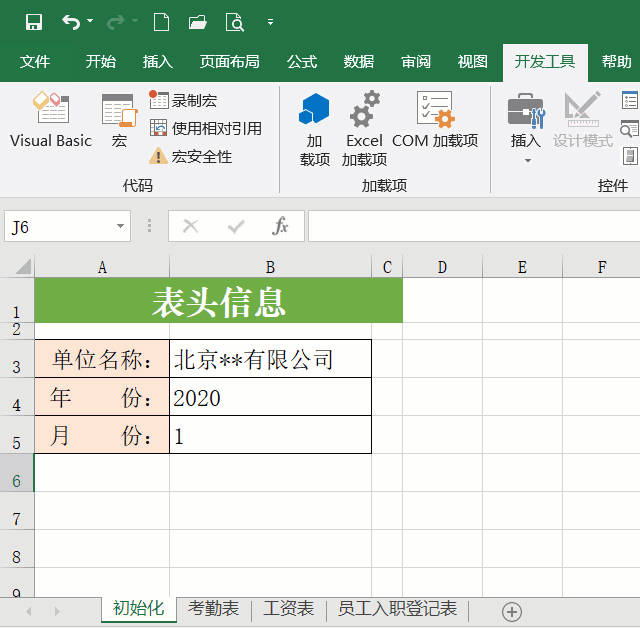Screen dimensions: 640x628
Task: Click inside the formula bar input
Action: tap(473, 226)
